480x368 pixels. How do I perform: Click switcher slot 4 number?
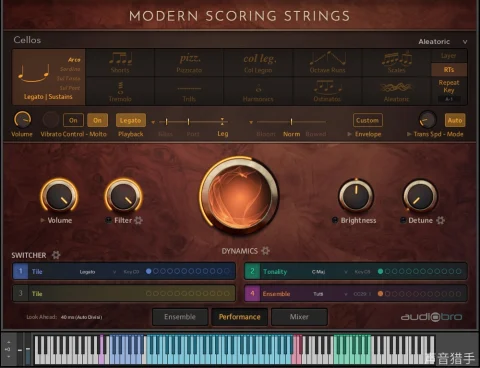[x=252, y=293]
